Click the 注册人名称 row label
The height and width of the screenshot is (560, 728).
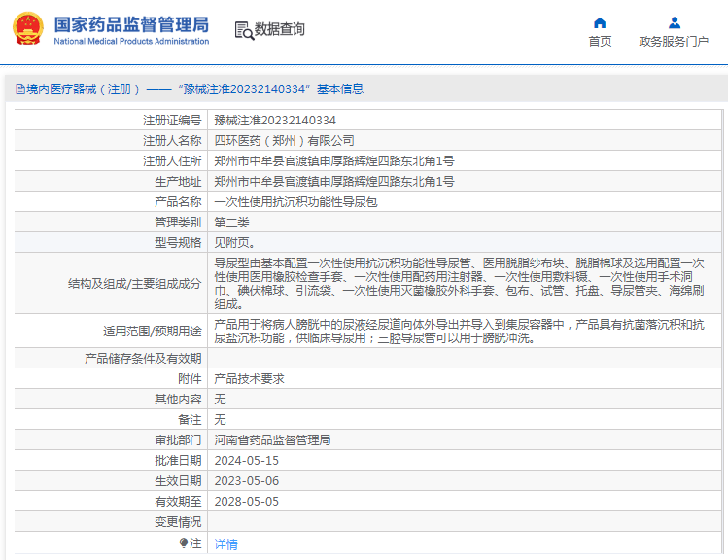click(x=172, y=141)
